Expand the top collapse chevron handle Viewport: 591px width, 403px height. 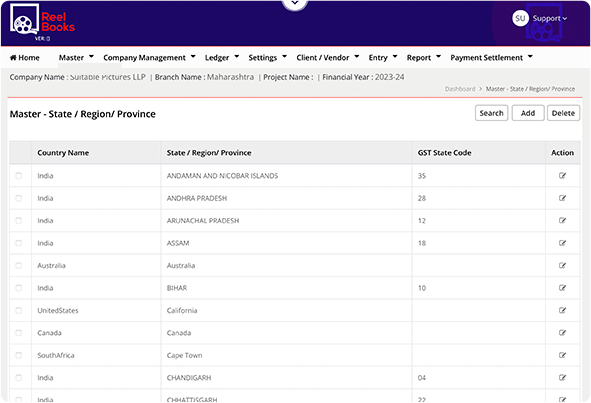click(295, 4)
